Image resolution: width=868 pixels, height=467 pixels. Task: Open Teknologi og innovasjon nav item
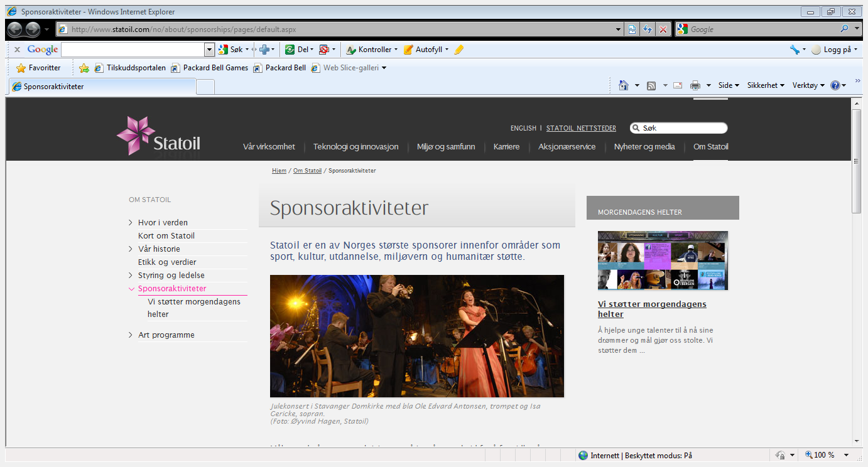(x=356, y=147)
